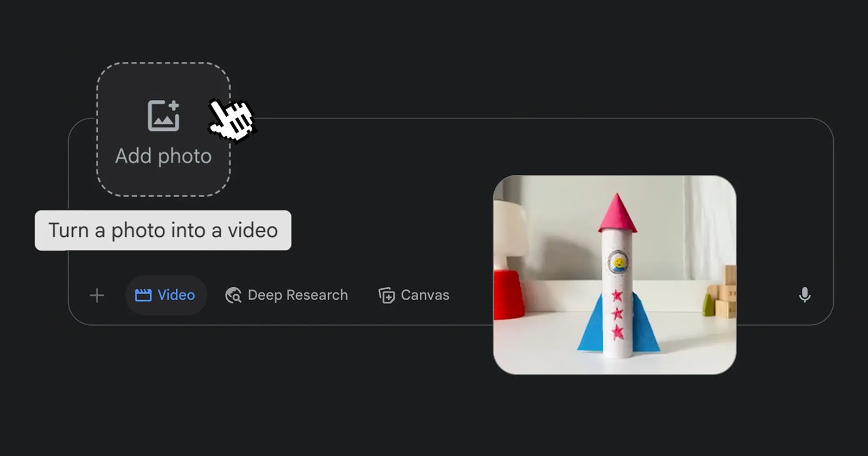Screen dimensions: 868x456
Task: Click the middle pink star on rocket
Action: [x=617, y=314]
